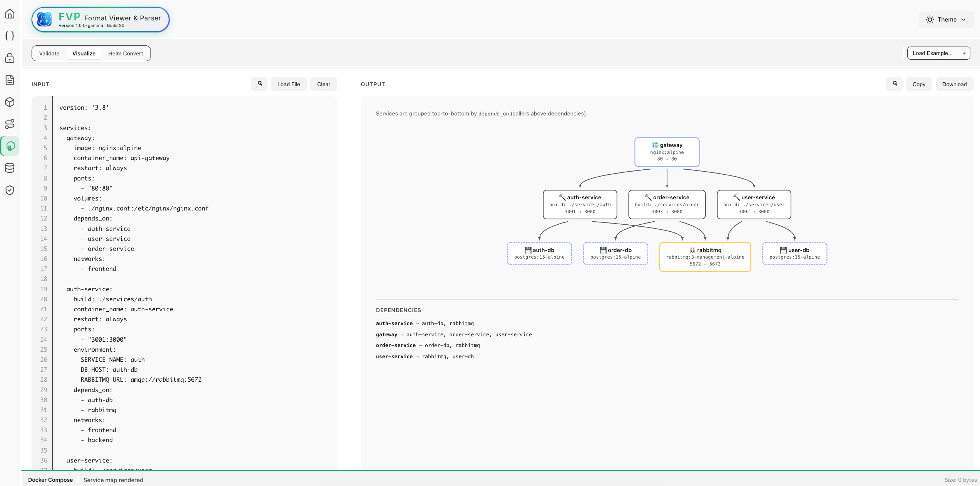Select the user-service node in graph
This screenshot has width=980, height=486.
[x=754, y=204]
